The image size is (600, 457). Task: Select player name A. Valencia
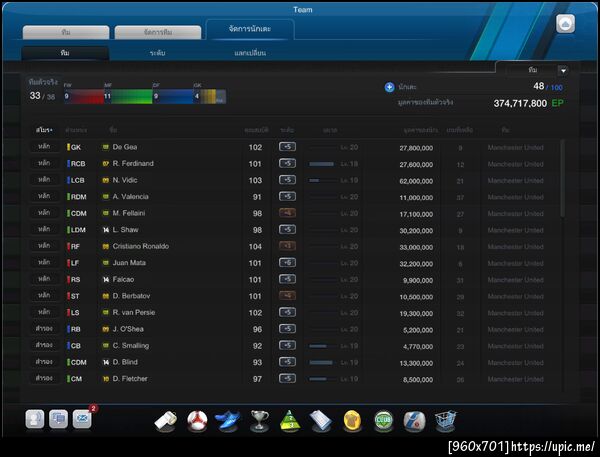click(130, 196)
